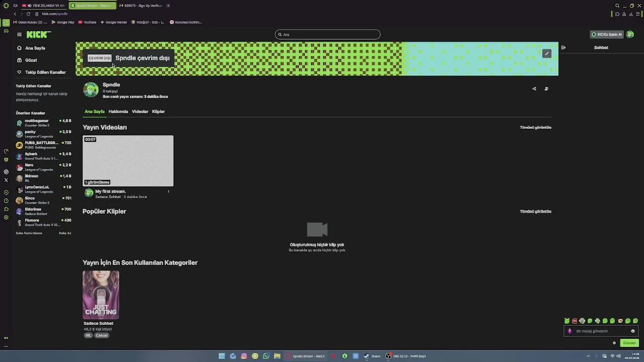The width and height of the screenshot is (644, 362).
Task: Open roothegamer channel in sidebar
Action: point(43,123)
